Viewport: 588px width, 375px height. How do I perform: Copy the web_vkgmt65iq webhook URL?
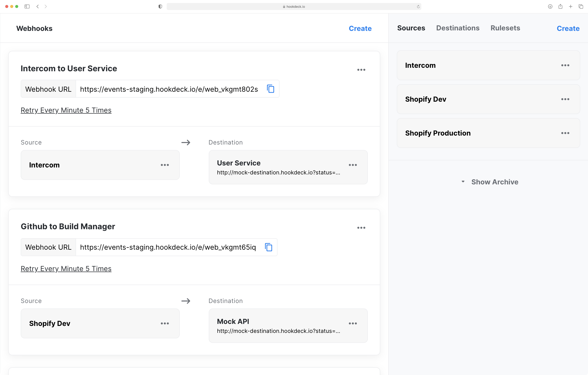tap(269, 247)
